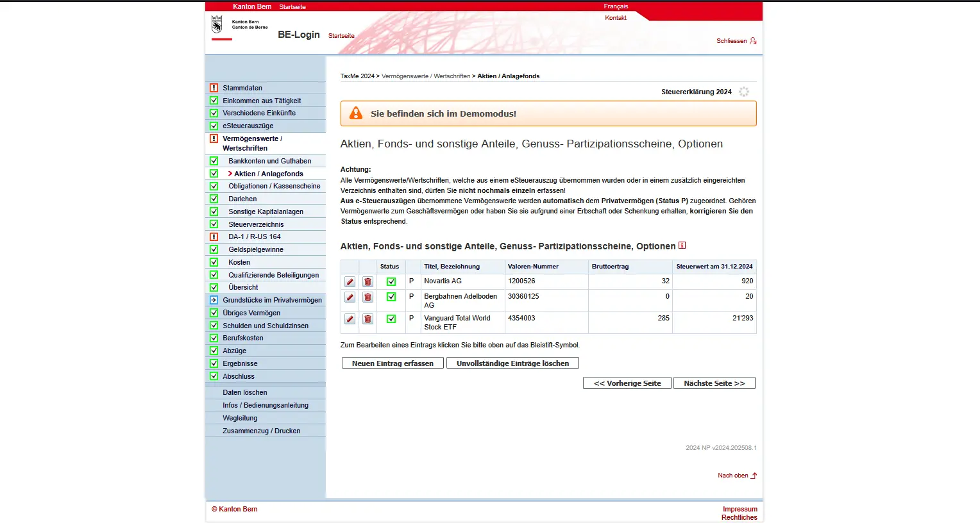Switch the language to Français
Viewport: 980px width, 523px height.
[x=616, y=6]
